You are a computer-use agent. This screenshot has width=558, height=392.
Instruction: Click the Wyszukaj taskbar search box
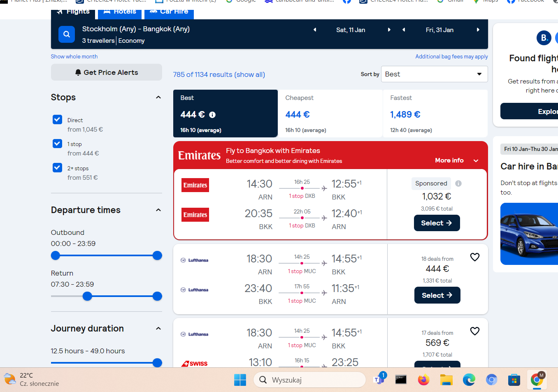(x=309, y=380)
